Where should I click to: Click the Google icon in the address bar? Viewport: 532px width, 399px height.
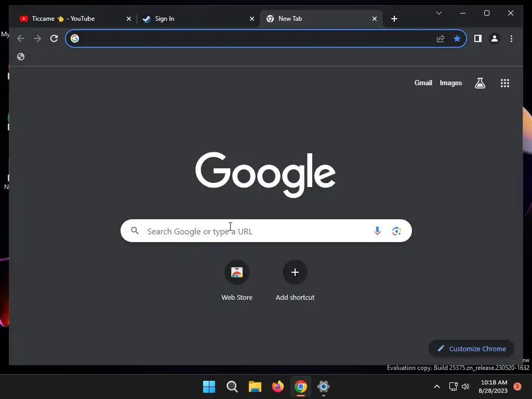pos(75,38)
